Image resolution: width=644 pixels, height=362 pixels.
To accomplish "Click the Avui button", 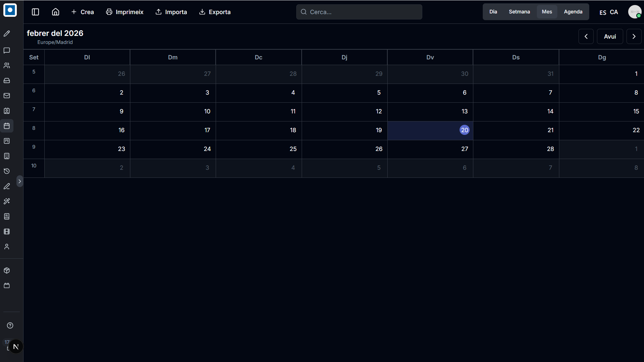I will coord(610,36).
